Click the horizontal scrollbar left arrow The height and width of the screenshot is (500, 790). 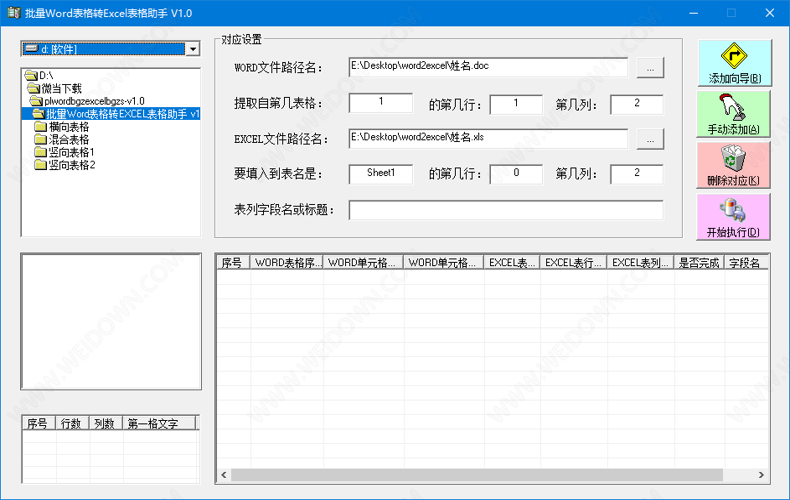(224, 475)
